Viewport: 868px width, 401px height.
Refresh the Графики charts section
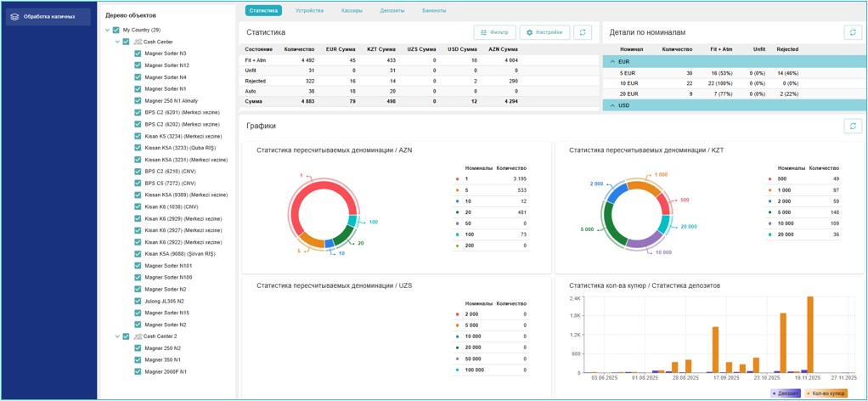click(853, 126)
